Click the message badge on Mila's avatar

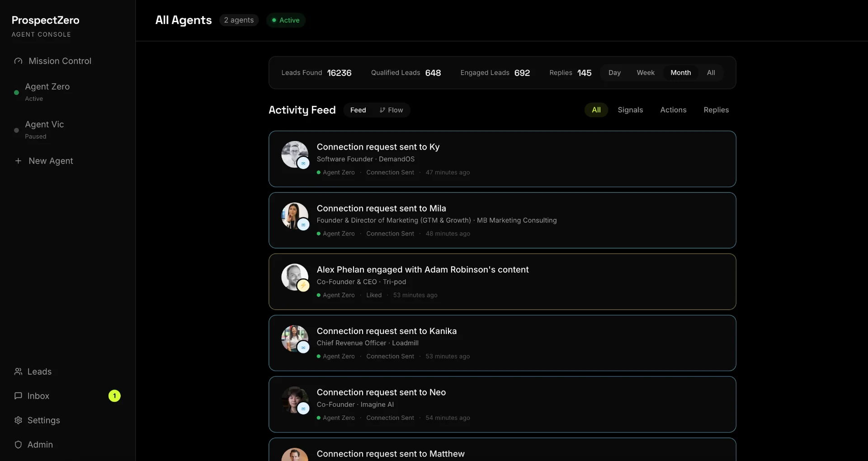[303, 225]
